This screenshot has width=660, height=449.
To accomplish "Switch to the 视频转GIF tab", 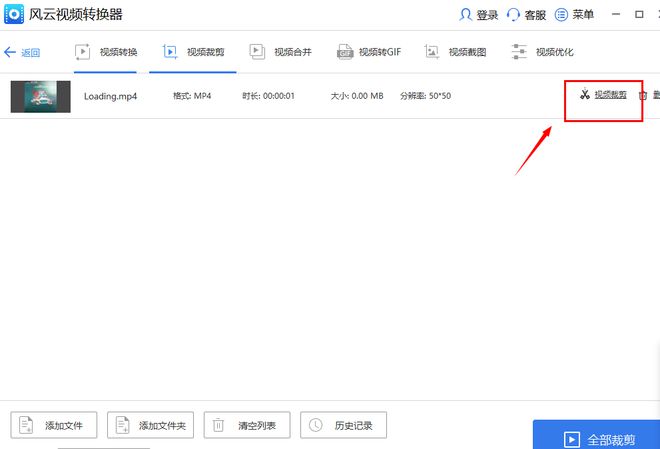I will click(x=369, y=52).
